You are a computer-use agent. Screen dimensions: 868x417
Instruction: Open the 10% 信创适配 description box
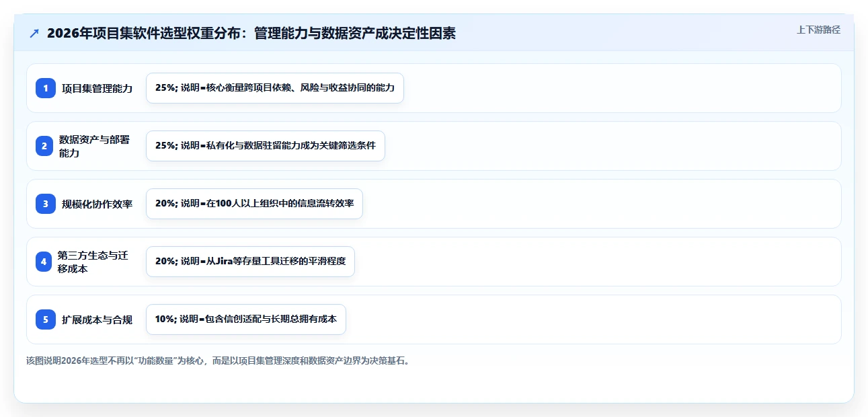tap(246, 319)
